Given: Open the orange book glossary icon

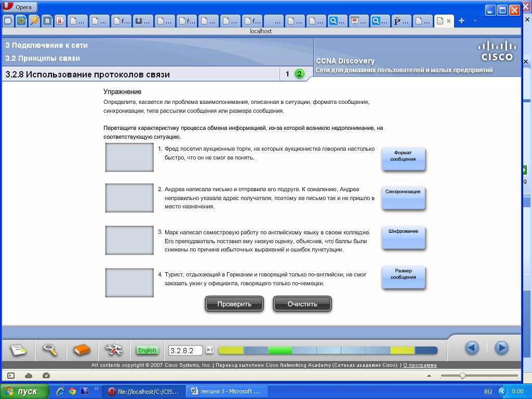Looking at the screenshot, I should tap(82, 350).
